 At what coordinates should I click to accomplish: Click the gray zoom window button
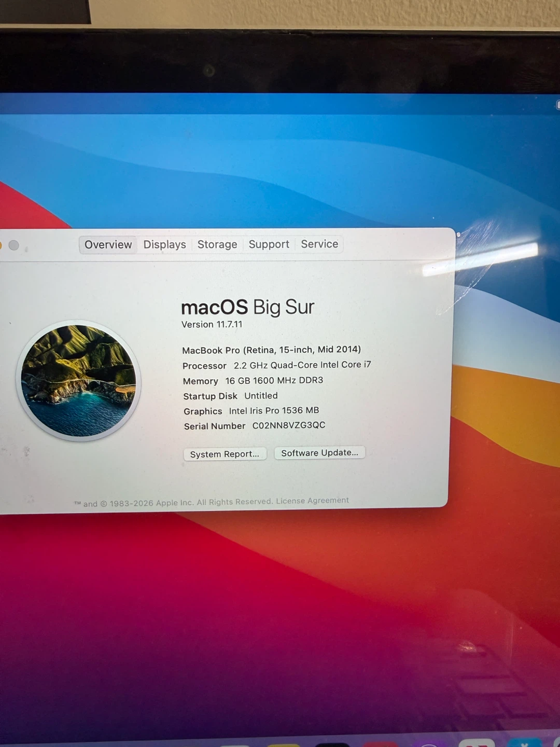point(14,245)
